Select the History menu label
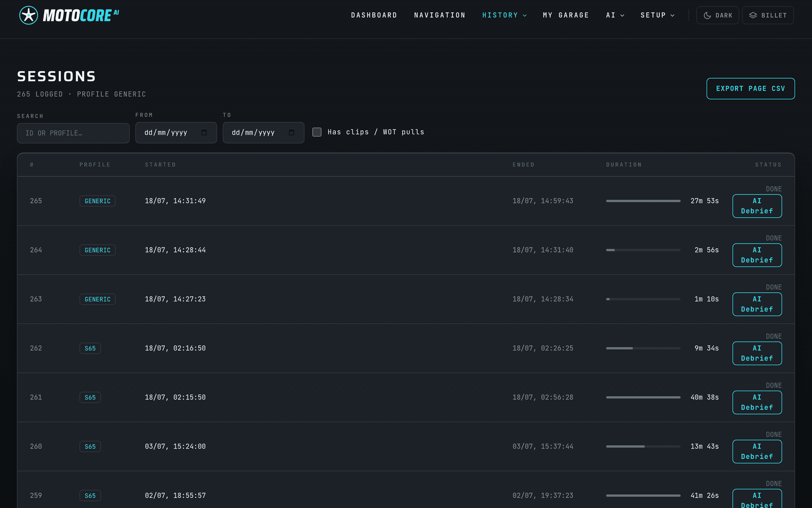Image resolution: width=812 pixels, height=508 pixels. [x=500, y=15]
